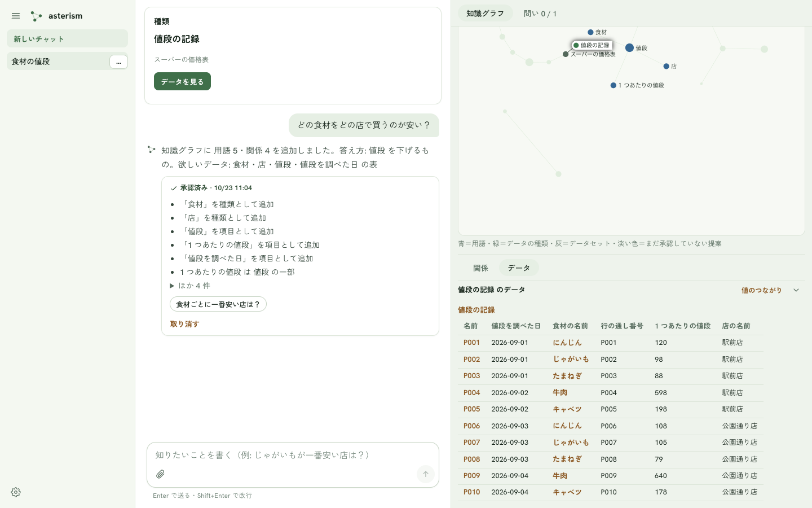Open record P010 link
The image size is (812, 508).
tap(471, 492)
